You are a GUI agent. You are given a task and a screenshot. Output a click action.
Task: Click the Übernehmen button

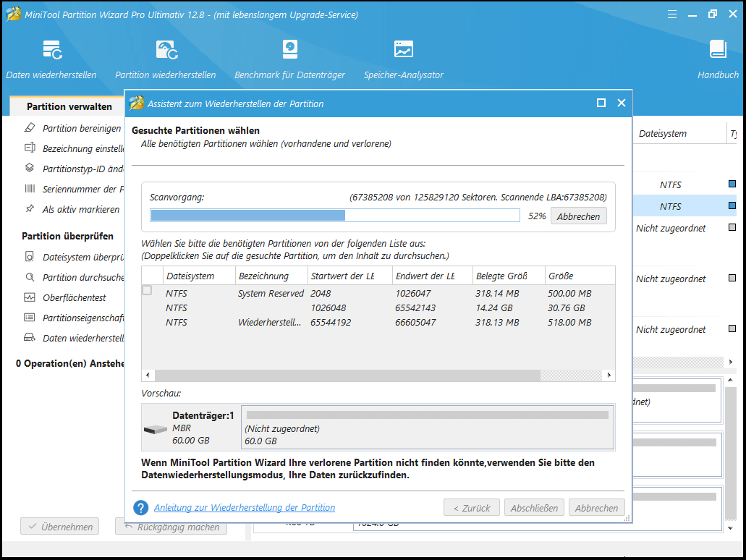click(x=60, y=526)
